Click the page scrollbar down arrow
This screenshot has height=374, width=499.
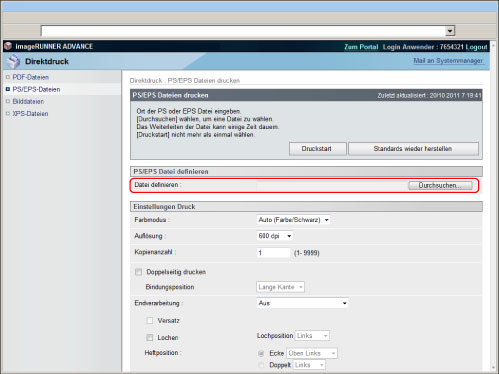[494, 367]
